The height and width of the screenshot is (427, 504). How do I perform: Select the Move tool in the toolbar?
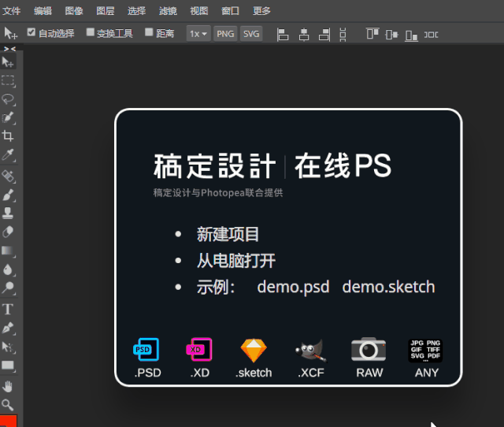click(x=9, y=62)
